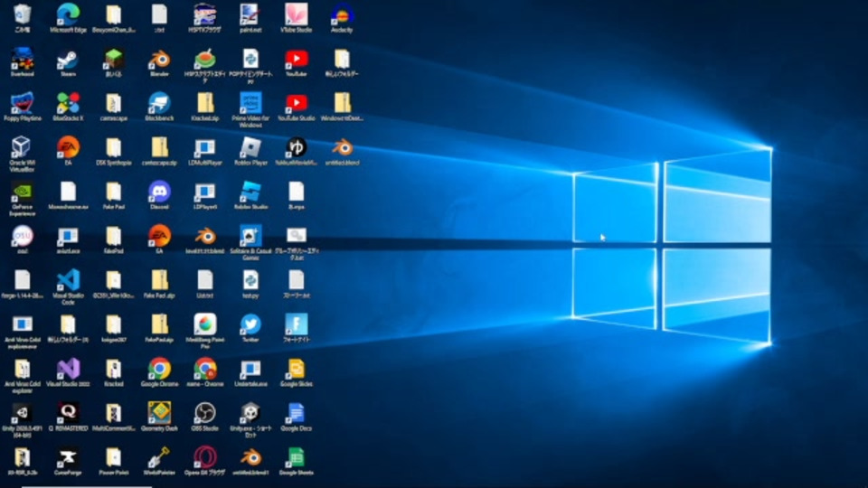
Task: Select the untitled.blend1 file
Action: [x=250, y=457]
